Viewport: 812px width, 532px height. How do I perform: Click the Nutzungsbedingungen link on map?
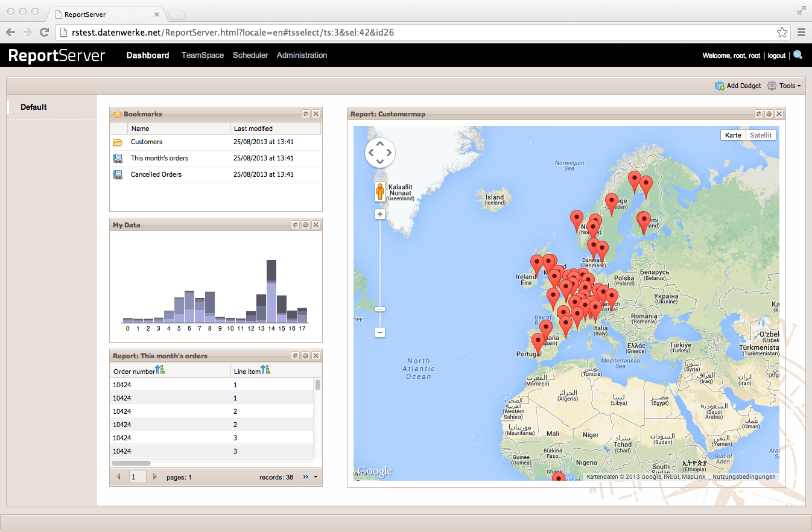(x=744, y=477)
